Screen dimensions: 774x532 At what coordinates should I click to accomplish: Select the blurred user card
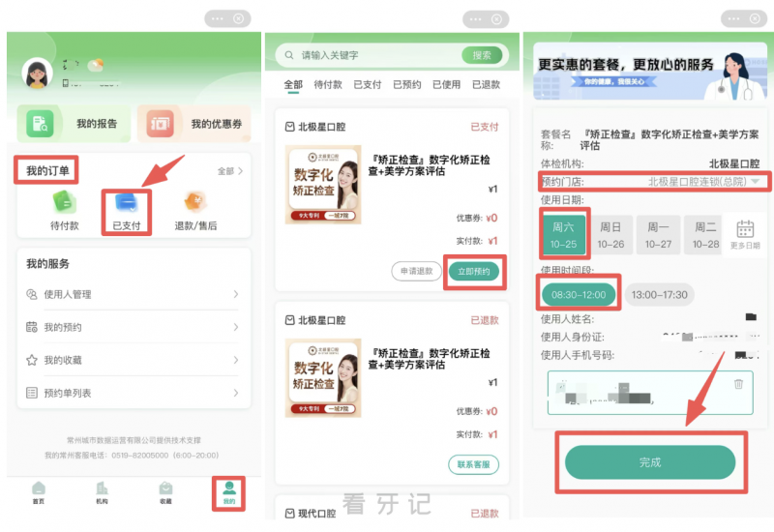[x=650, y=393]
